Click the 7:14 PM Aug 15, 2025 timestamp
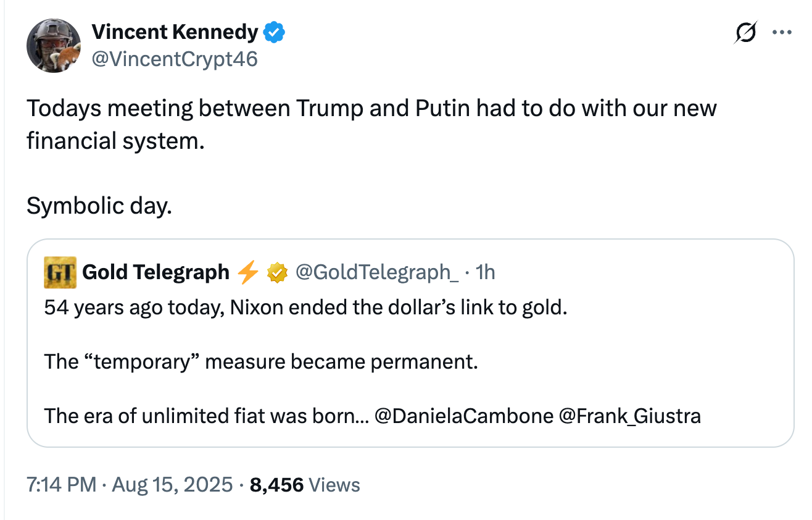The image size is (812, 520). click(130, 484)
